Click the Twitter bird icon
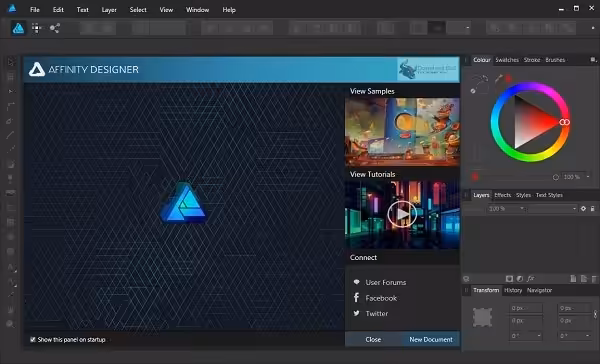This screenshot has height=364, width=600. click(x=356, y=313)
